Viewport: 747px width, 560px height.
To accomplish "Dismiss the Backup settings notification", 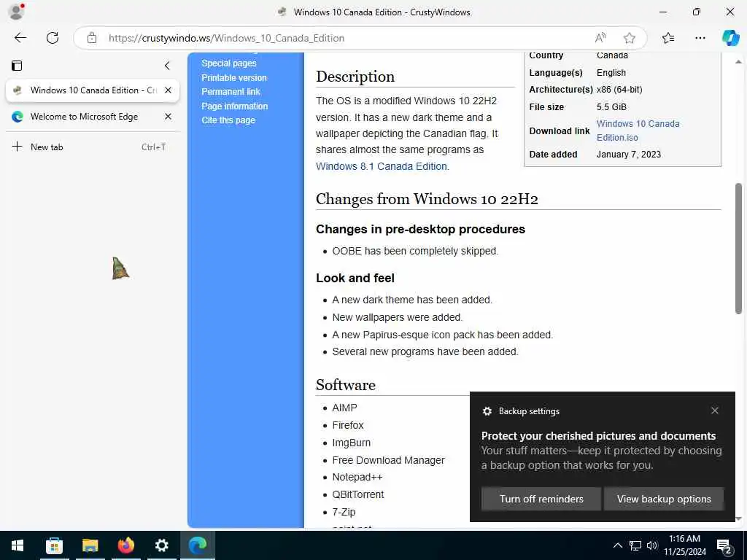I will pyautogui.click(x=715, y=411).
